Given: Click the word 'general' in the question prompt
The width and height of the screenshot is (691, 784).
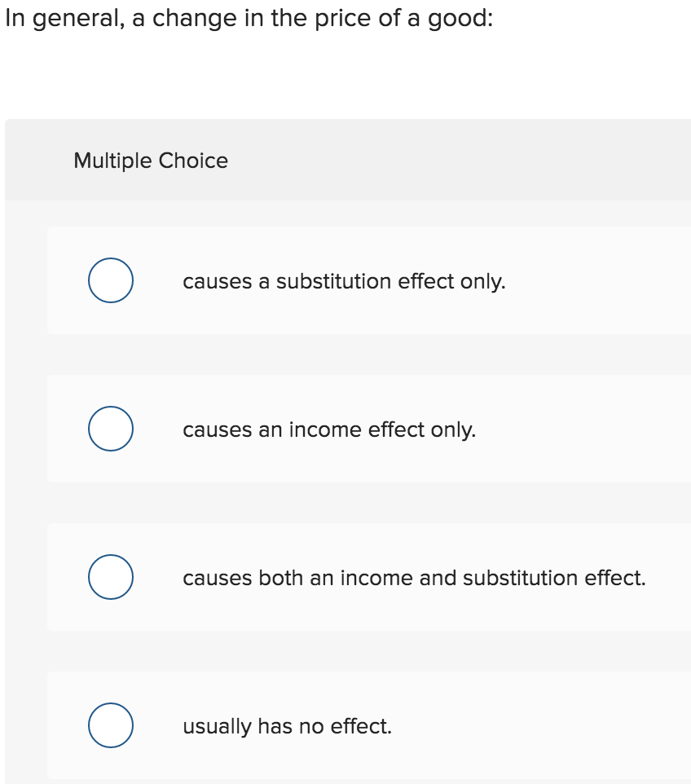Looking at the screenshot, I should 78,20.
